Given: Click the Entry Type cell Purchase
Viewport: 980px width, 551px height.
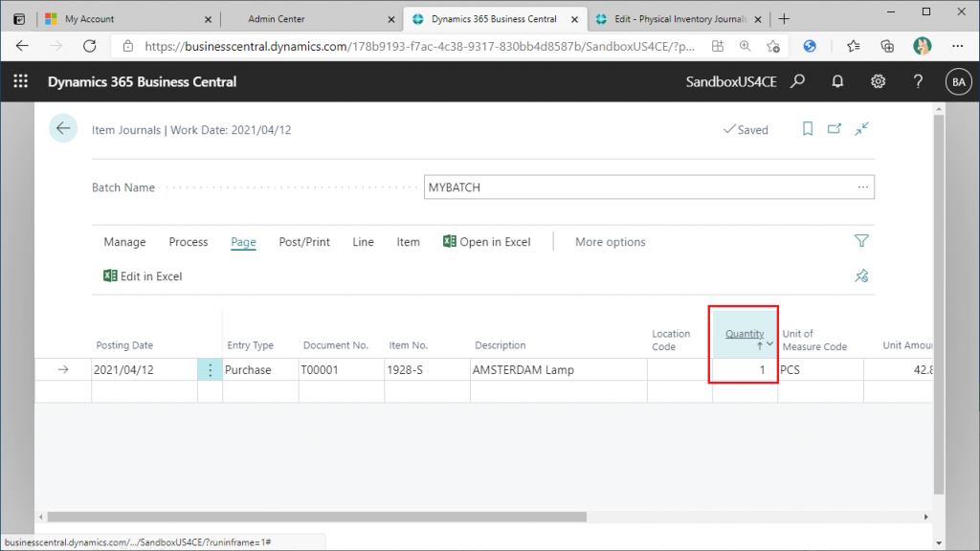Looking at the screenshot, I should [260, 370].
